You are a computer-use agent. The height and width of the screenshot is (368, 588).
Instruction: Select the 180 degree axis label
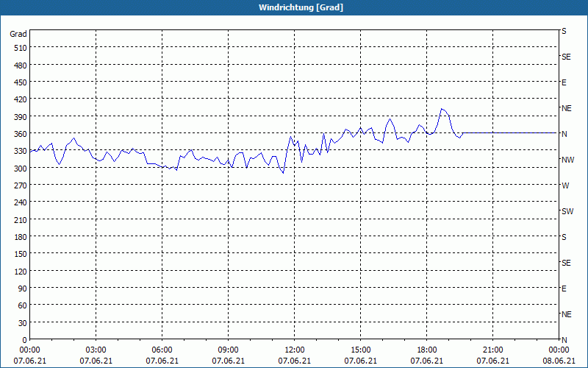(x=21, y=237)
